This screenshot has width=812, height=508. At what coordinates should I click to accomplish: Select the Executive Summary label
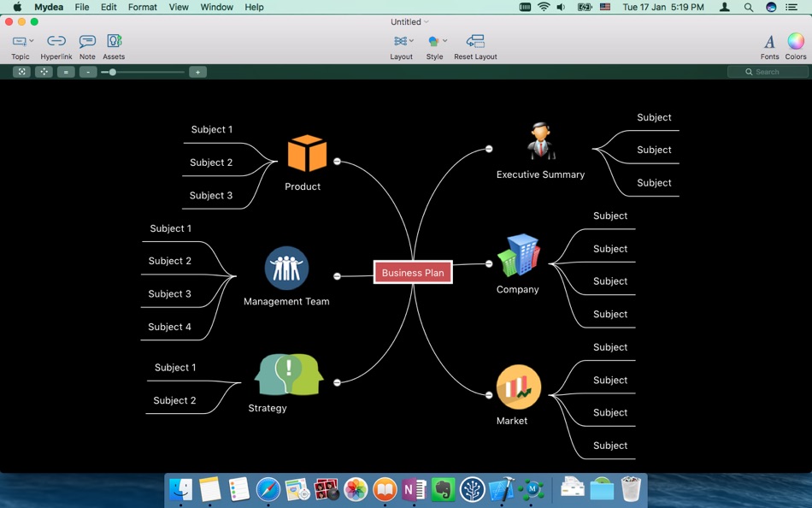(541, 174)
